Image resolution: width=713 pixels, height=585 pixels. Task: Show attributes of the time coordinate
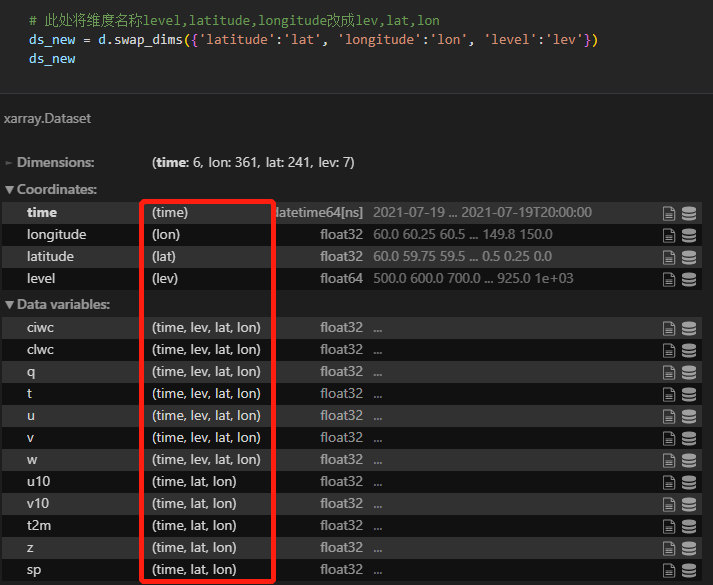click(x=669, y=213)
